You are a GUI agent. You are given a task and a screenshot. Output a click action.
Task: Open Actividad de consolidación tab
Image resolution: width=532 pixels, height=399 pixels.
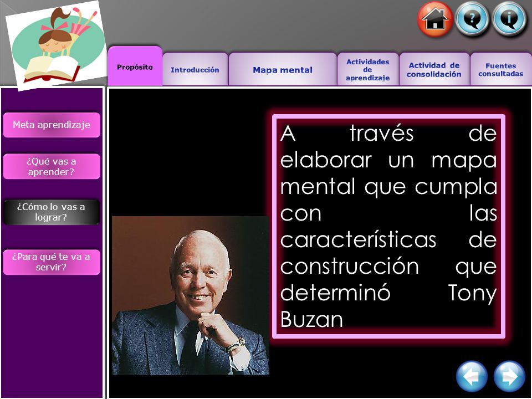tap(434, 69)
